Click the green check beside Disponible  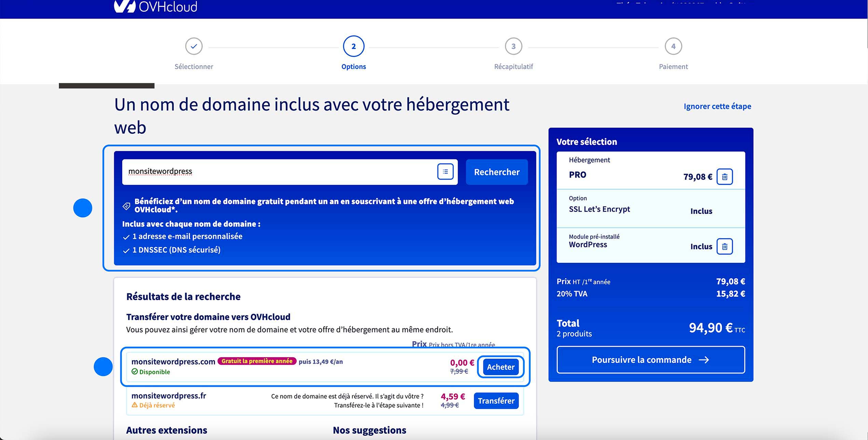pos(134,371)
